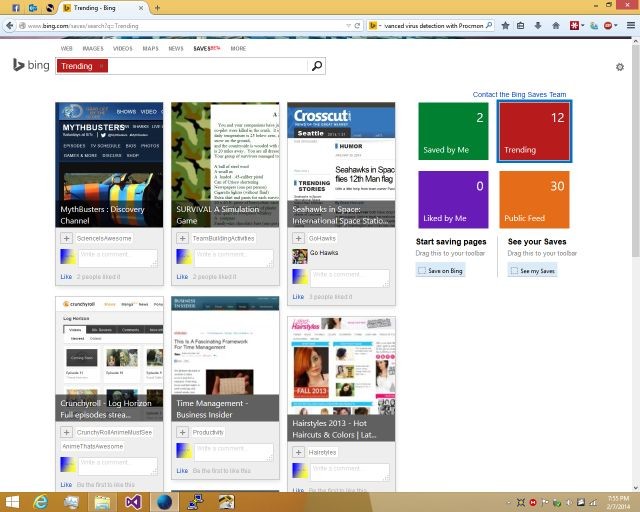Open the Firefox hamburger menu
This screenshot has width=640, height=512.
tap(631, 25)
